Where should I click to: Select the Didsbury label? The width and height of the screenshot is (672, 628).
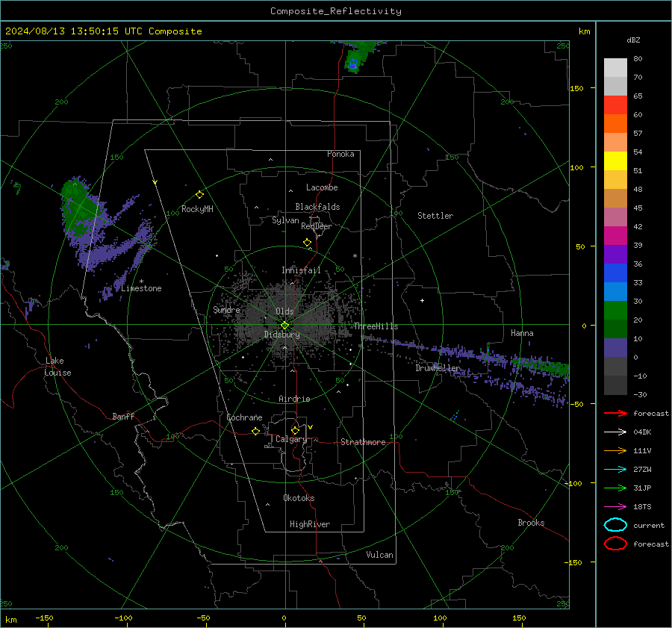tap(281, 335)
